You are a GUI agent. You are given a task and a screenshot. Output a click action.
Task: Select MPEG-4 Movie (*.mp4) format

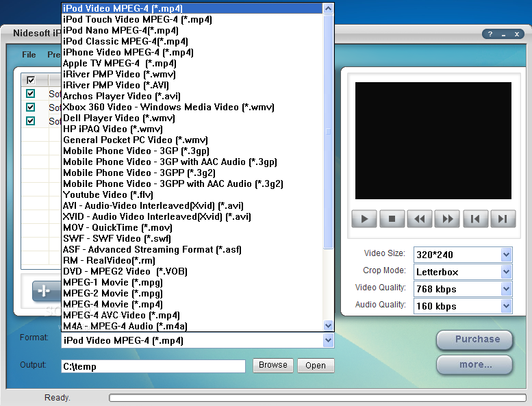pyautogui.click(x=192, y=304)
